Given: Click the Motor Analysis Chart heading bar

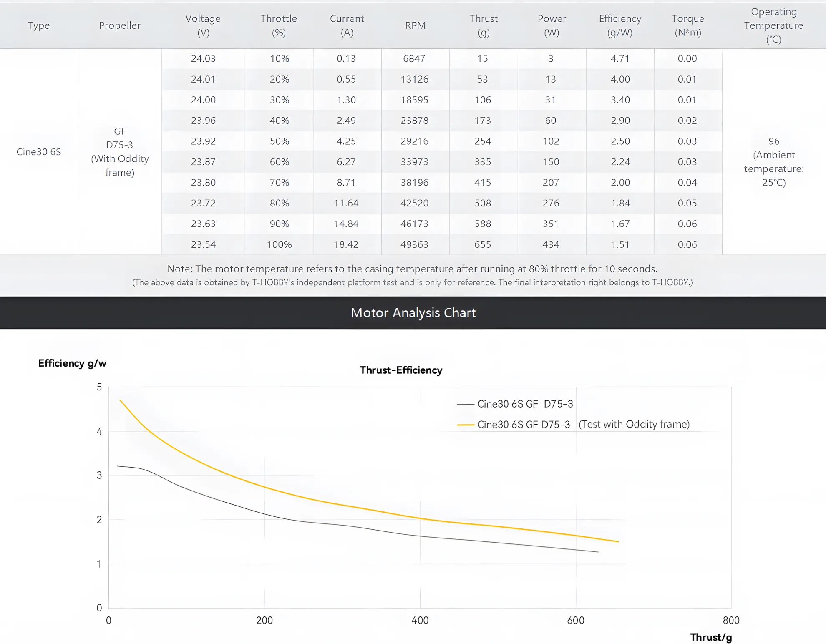Looking at the screenshot, I should [413, 313].
